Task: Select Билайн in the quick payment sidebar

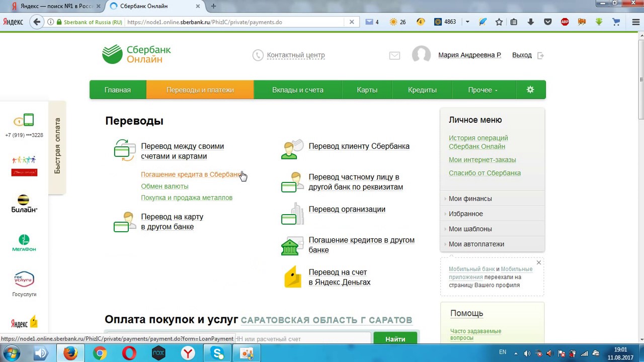Action: coord(24,204)
